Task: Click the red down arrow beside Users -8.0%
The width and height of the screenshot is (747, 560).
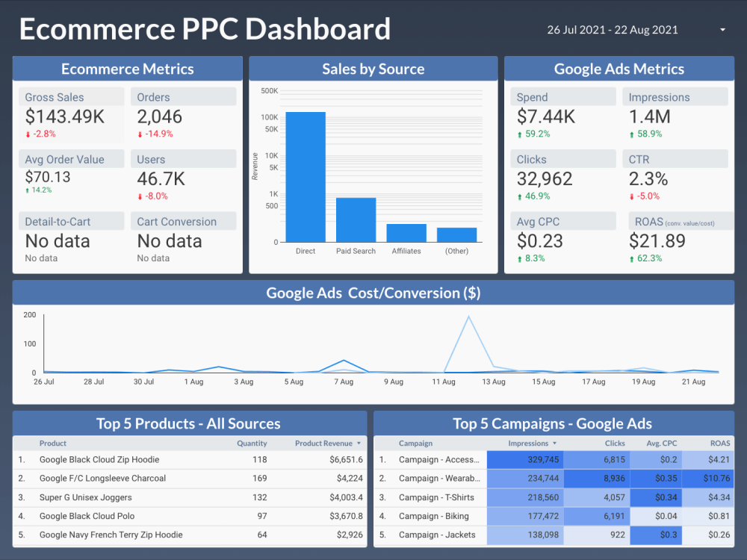Action: click(138, 196)
